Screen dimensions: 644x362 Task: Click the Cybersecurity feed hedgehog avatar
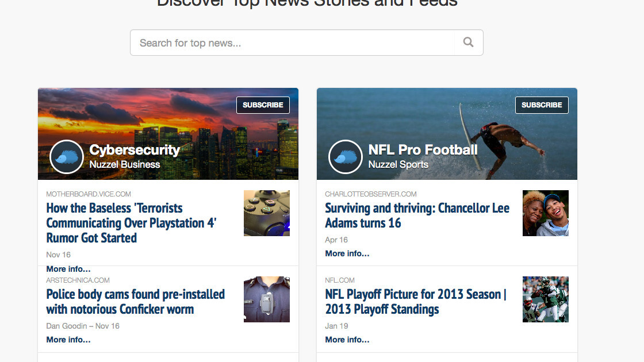point(67,157)
